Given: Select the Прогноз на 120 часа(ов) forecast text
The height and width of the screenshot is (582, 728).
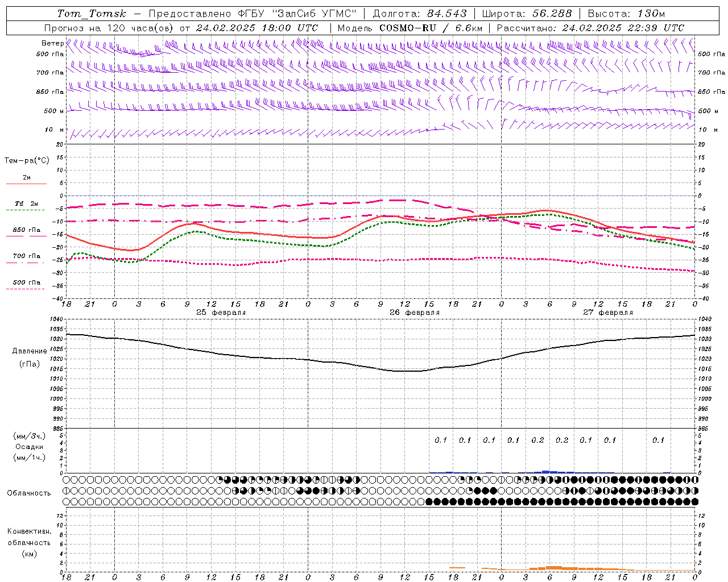Looking at the screenshot, I should (x=109, y=28).
